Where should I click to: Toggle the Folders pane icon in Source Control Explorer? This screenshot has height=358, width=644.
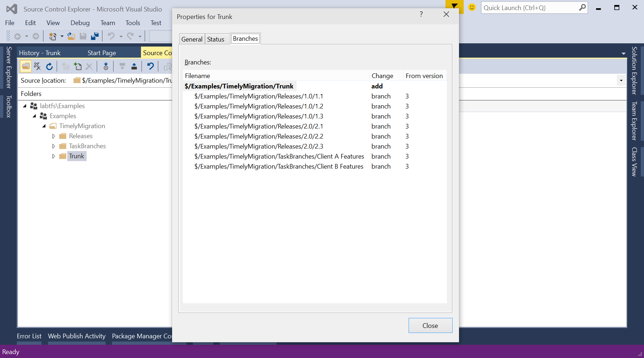(26, 66)
